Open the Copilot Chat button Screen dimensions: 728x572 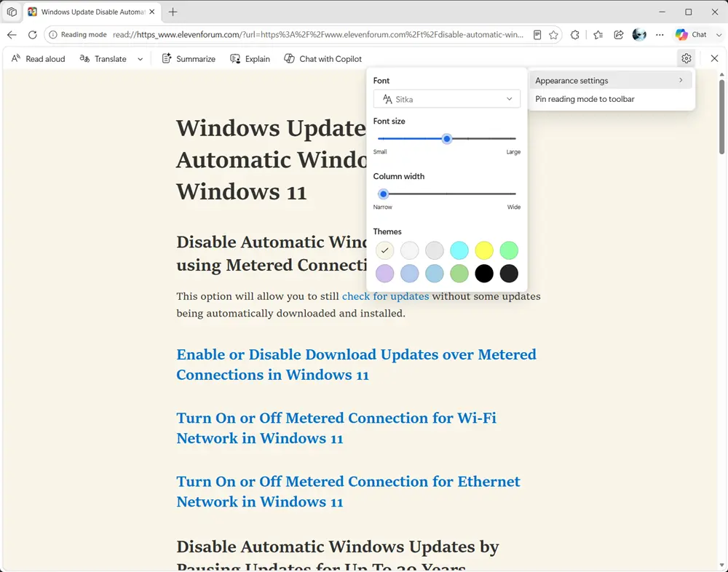pos(691,35)
